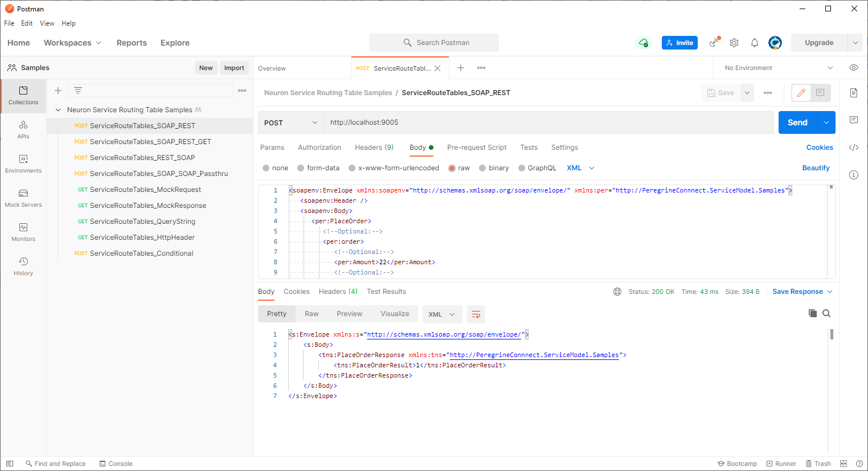Open the settings gear icon

point(734,43)
